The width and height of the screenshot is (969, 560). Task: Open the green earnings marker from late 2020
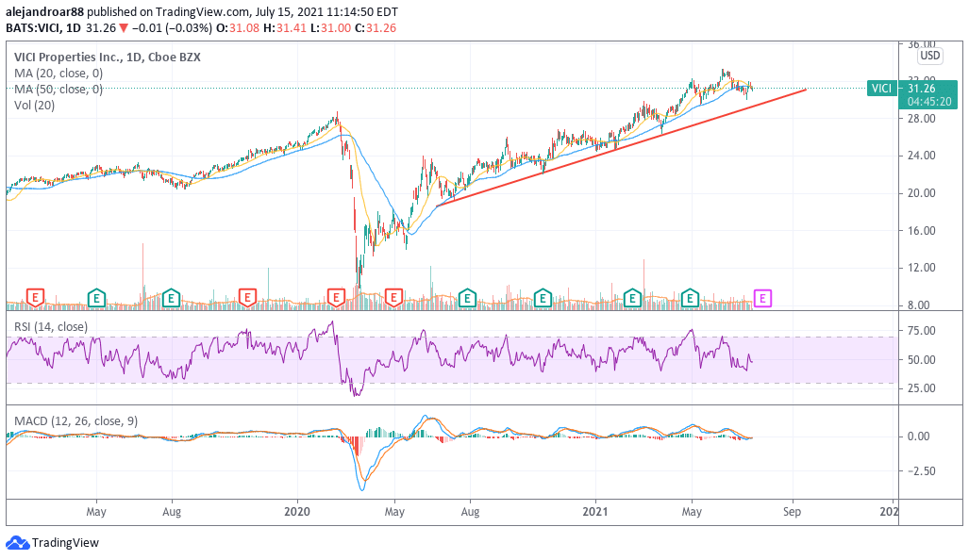543,299
